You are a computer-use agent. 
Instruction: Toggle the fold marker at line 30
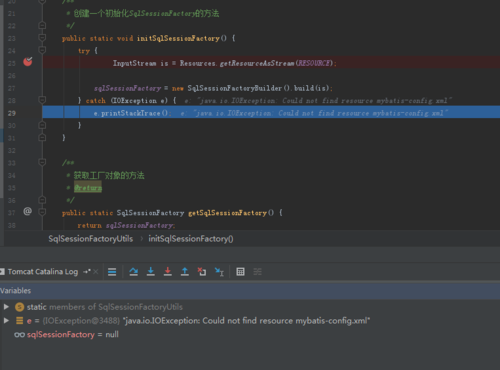point(42,125)
